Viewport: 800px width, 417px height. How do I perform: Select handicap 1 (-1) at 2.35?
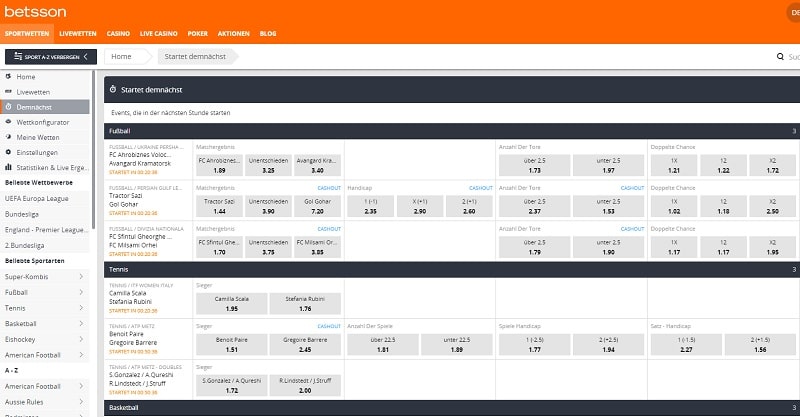370,206
